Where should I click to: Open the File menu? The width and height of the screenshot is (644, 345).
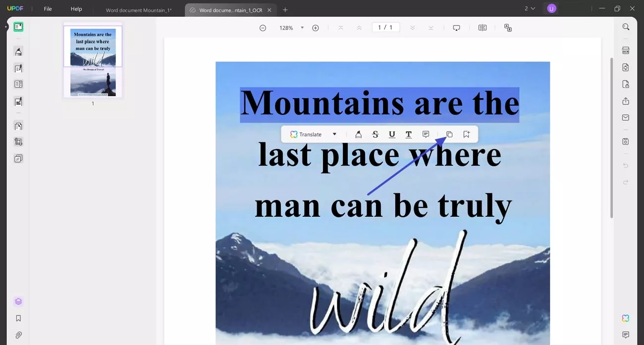coord(48,9)
